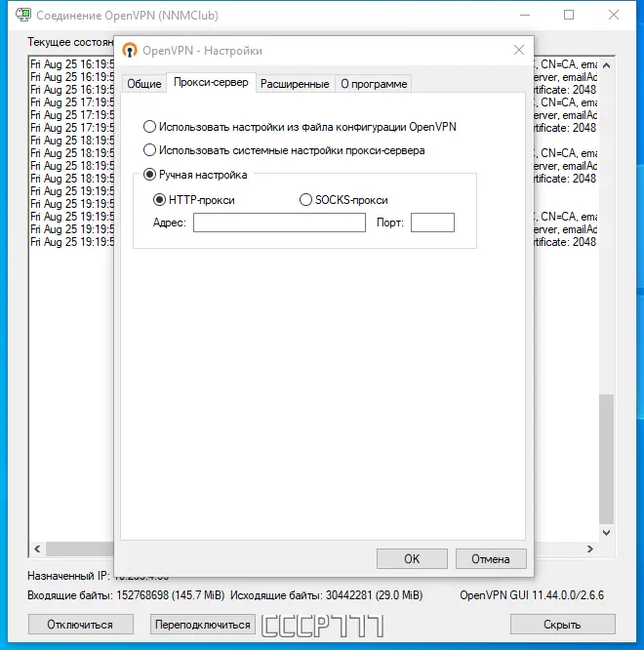Click Отмена to cancel settings
The width and height of the screenshot is (644, 650).
pyautogui.click(x=491, y=559)
